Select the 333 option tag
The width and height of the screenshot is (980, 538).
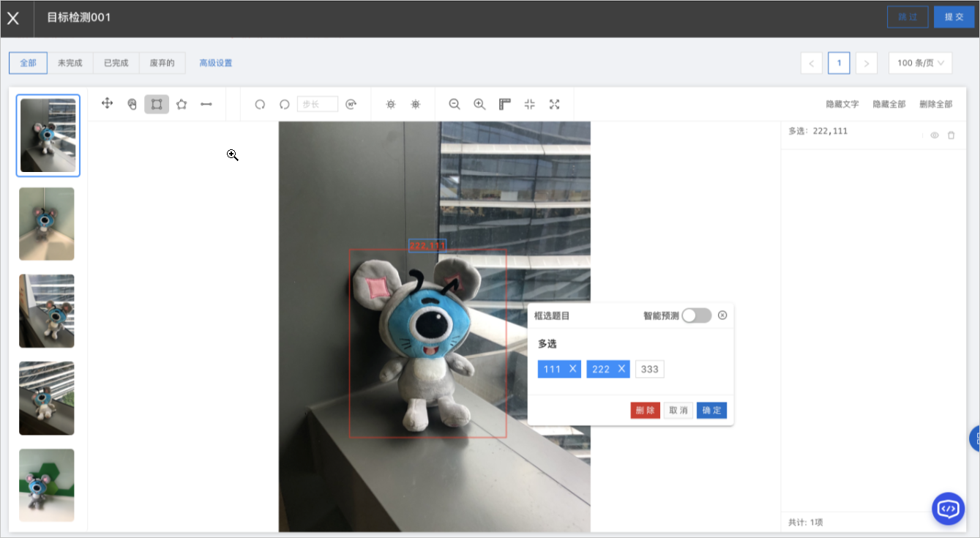click(650, 369)
